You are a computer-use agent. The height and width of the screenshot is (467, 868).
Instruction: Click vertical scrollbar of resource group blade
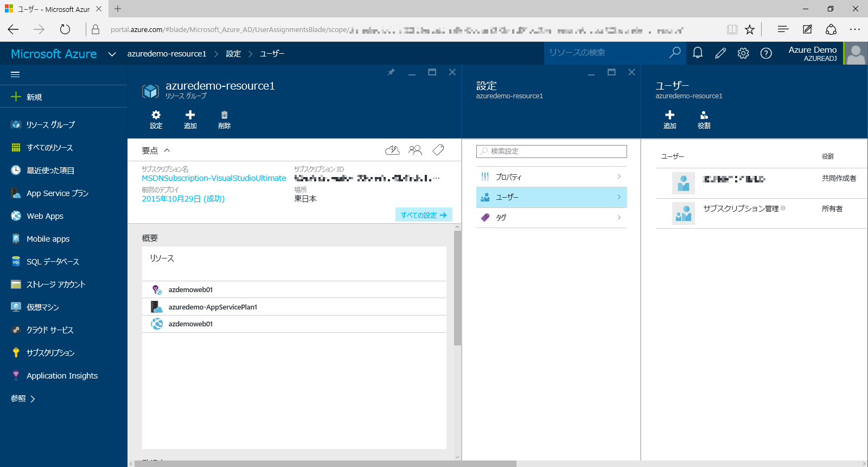tap(457, 288)
